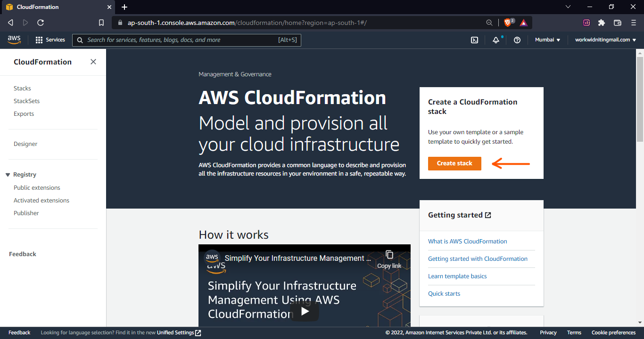Screen dimensions: 644x339
Task: Click the AWS logo home icon
Action: pyautogui.click(x=14, y=40)
